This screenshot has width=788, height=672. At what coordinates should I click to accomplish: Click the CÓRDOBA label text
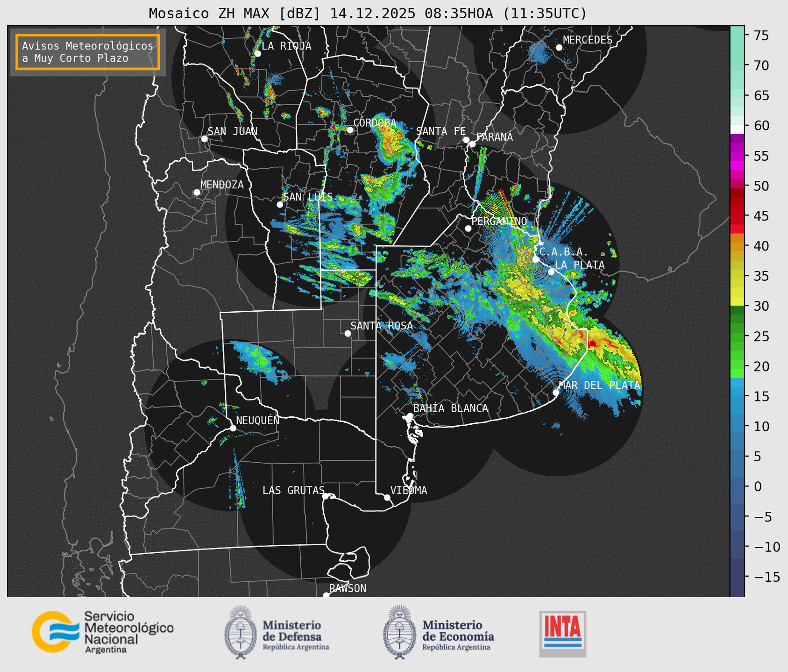click(375, 122)
